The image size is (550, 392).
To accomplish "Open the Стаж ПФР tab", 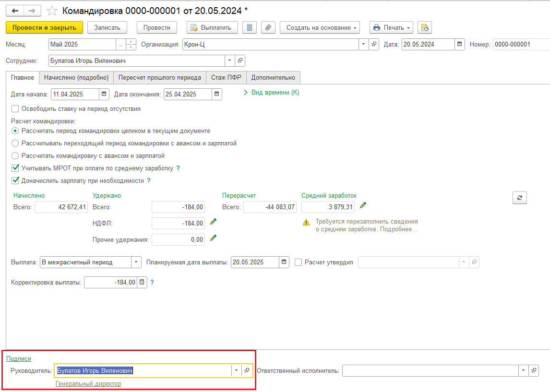I will click(x=227, y=77).
